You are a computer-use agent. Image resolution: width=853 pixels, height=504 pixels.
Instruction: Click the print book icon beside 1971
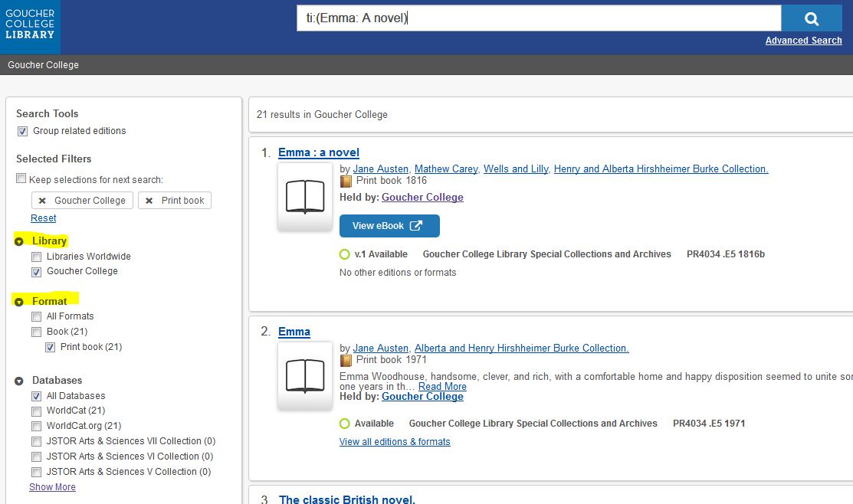coord(346,361)
